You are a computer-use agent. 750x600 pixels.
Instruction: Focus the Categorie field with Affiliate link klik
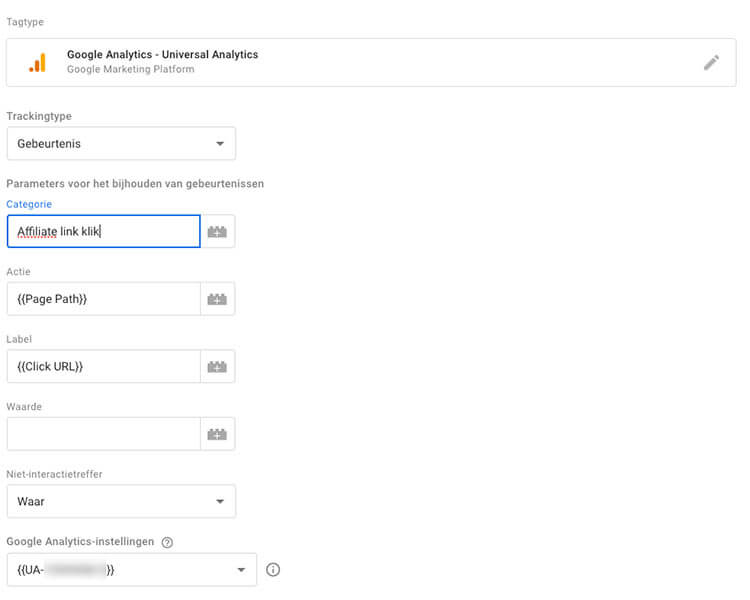[x=103, y=232]
